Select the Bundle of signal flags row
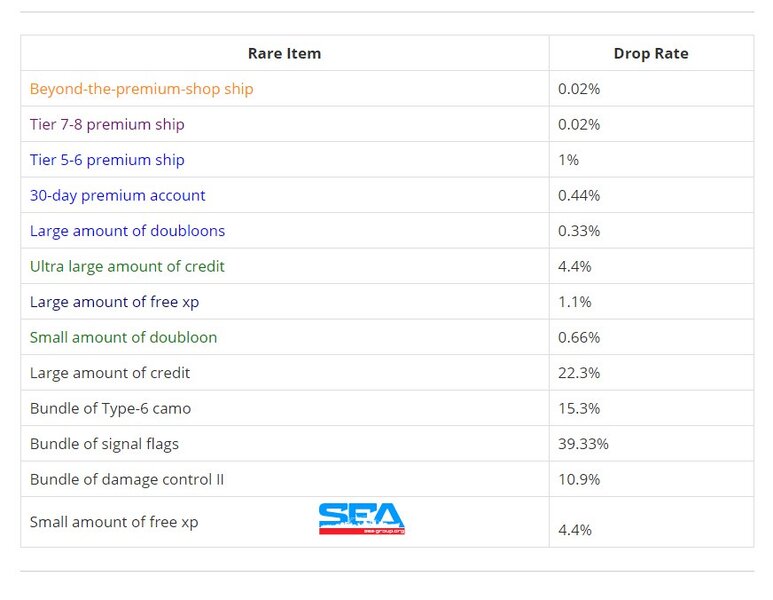The width and height of the screenshot is (773, 600). click(x=104, y=444)
